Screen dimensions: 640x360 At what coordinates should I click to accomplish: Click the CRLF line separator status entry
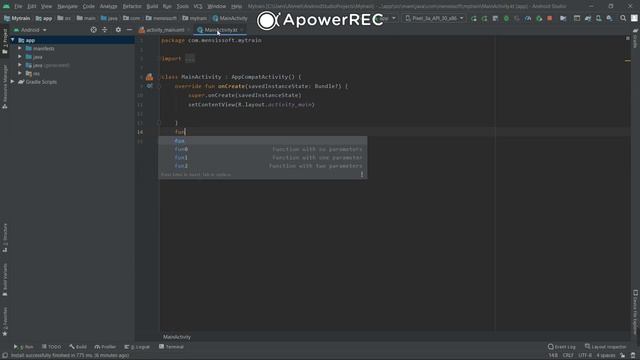pyautogui.click(x=568, y=356)
